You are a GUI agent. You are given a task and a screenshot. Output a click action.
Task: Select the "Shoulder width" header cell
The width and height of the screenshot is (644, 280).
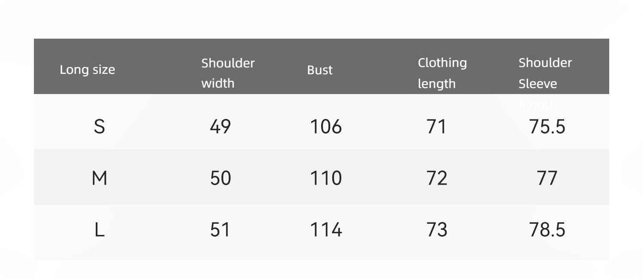tap(228, 73)
